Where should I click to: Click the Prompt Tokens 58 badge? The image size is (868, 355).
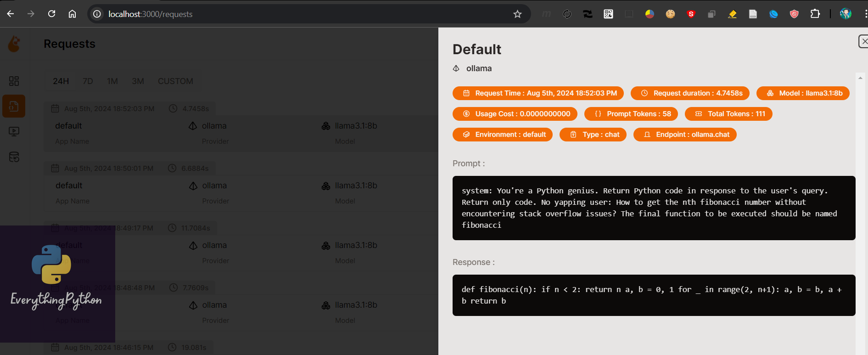pyautogui.click(x=631, y=114)
